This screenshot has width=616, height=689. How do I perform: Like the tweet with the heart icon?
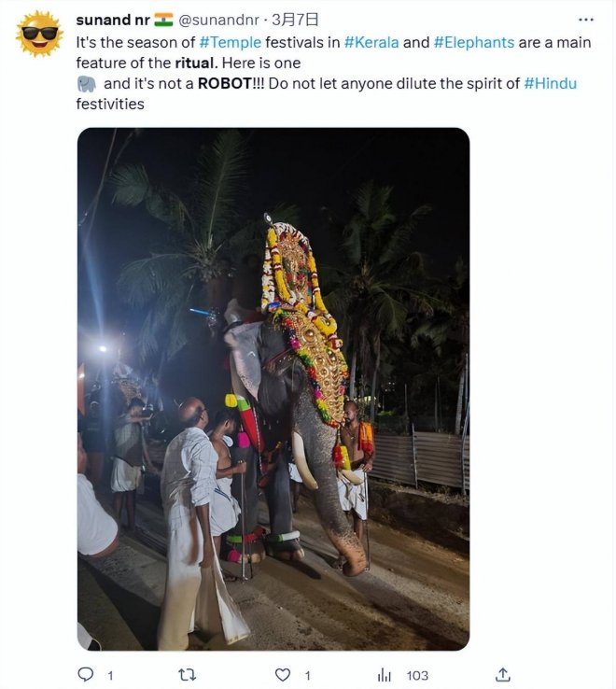coord(283,674)
